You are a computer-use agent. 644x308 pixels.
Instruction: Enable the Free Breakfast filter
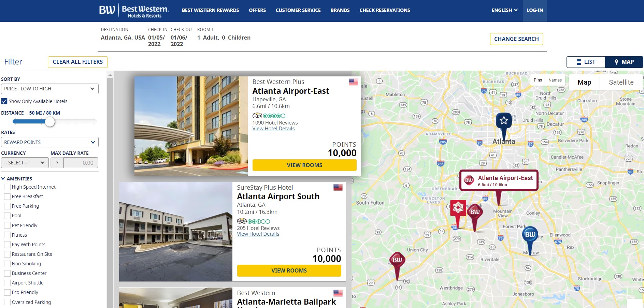coord(6,196)
